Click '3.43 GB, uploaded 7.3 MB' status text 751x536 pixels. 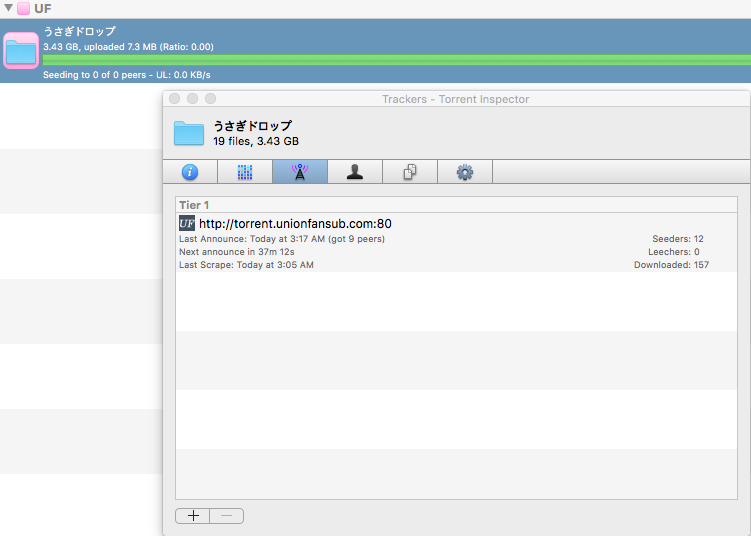click(x=128, y=47)
